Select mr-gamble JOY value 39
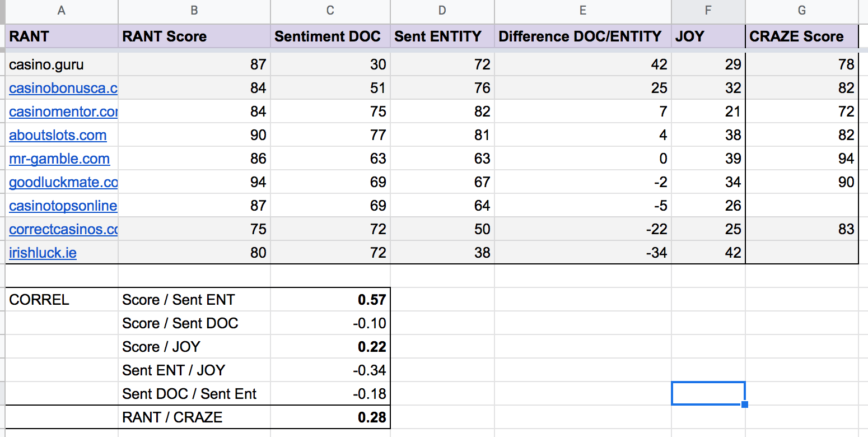868x437 pixels. coord(708,159)
